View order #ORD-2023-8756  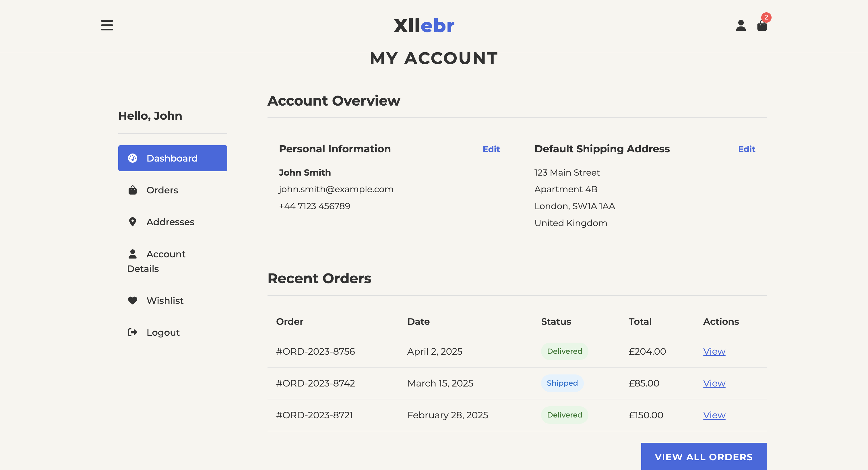coord(714,351)
